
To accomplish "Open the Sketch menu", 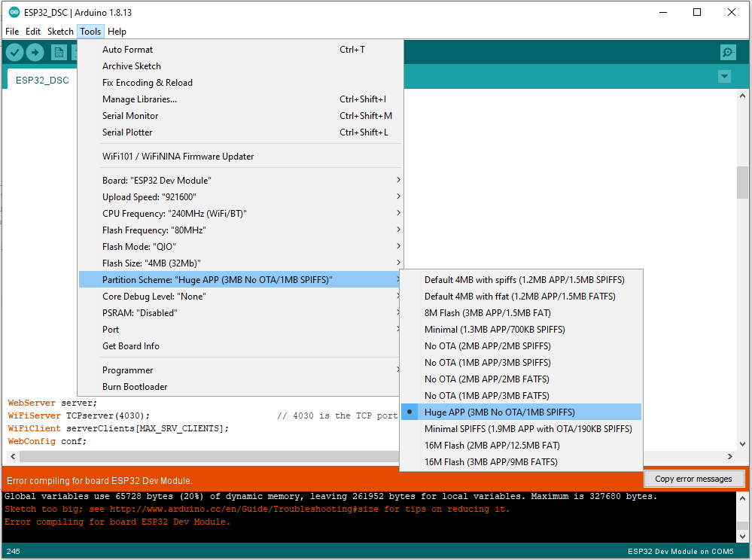I will coord(60,32).
